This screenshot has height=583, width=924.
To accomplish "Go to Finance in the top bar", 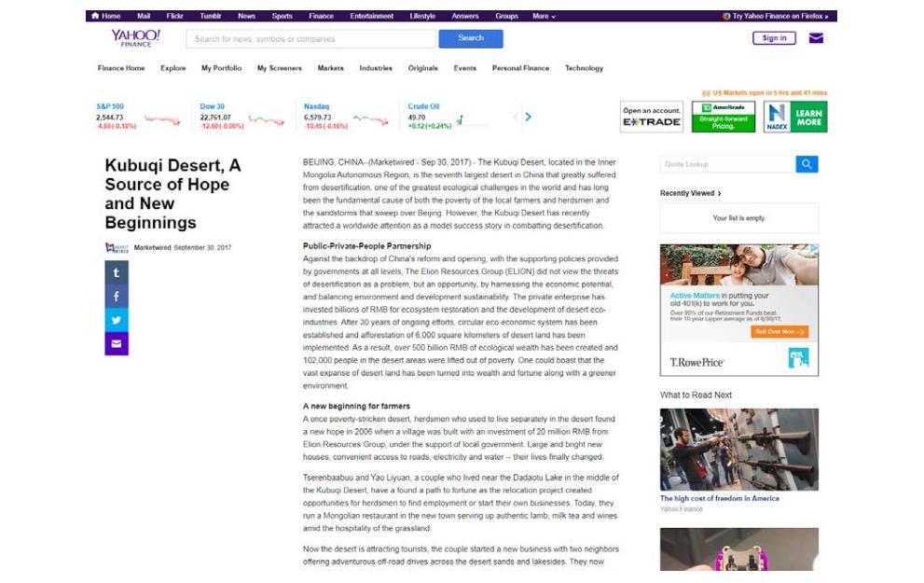I will click(x=321, y=16).
